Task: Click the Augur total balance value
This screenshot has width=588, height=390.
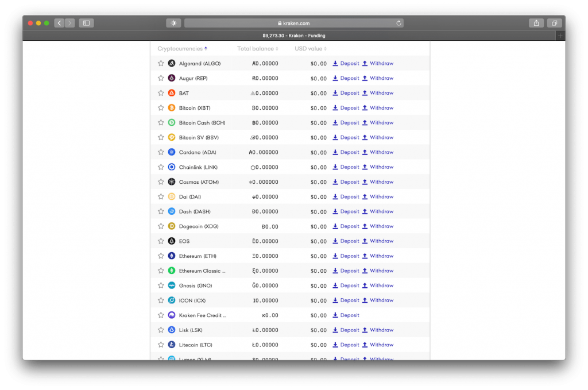Action: click(265, 78)
